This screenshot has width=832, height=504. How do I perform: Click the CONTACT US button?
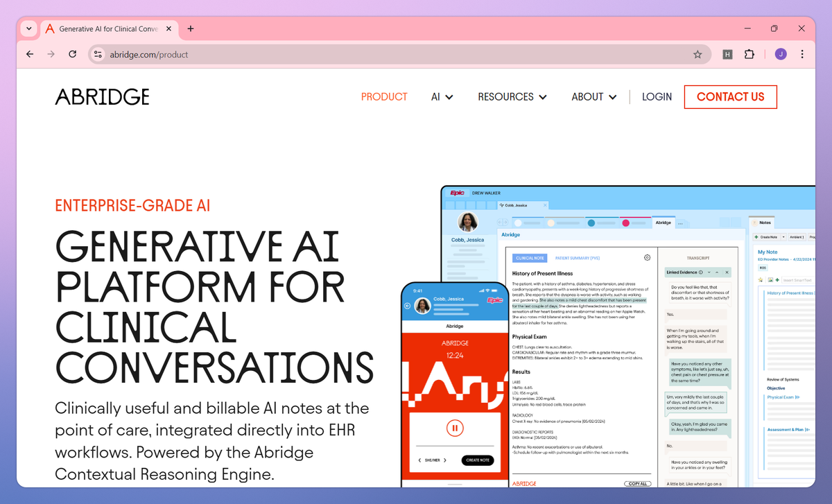[731, 97]
